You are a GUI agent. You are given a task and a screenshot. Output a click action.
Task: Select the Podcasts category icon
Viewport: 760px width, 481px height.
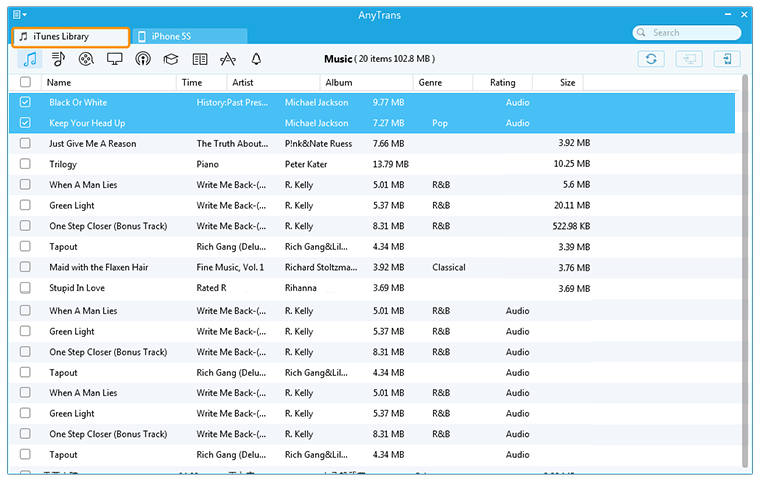click(x=143, y=60)
